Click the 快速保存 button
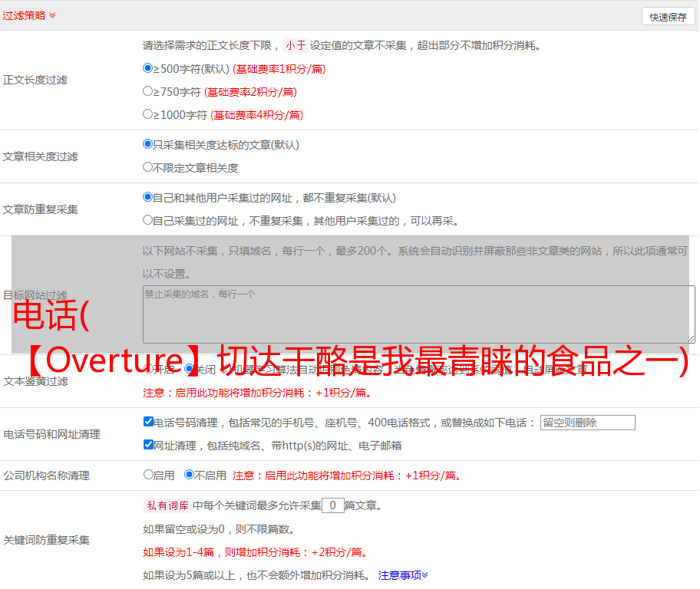 click(668, 17)
